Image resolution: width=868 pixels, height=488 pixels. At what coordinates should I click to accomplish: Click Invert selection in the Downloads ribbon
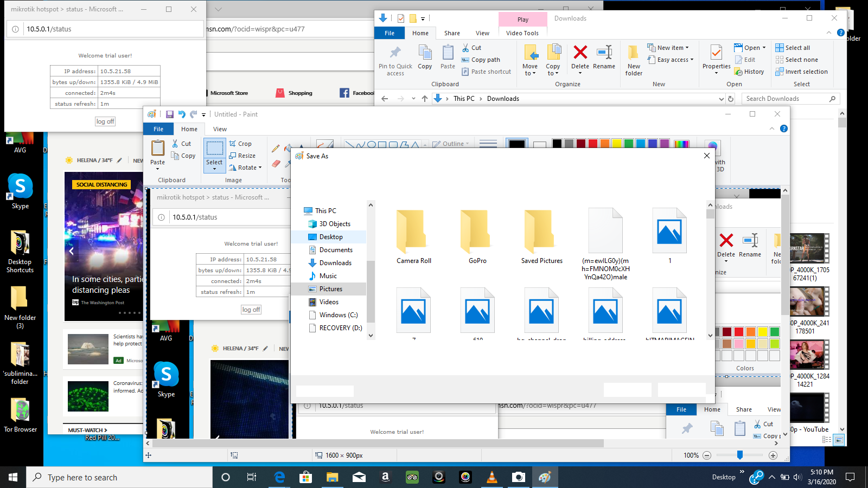click(802, 72)
